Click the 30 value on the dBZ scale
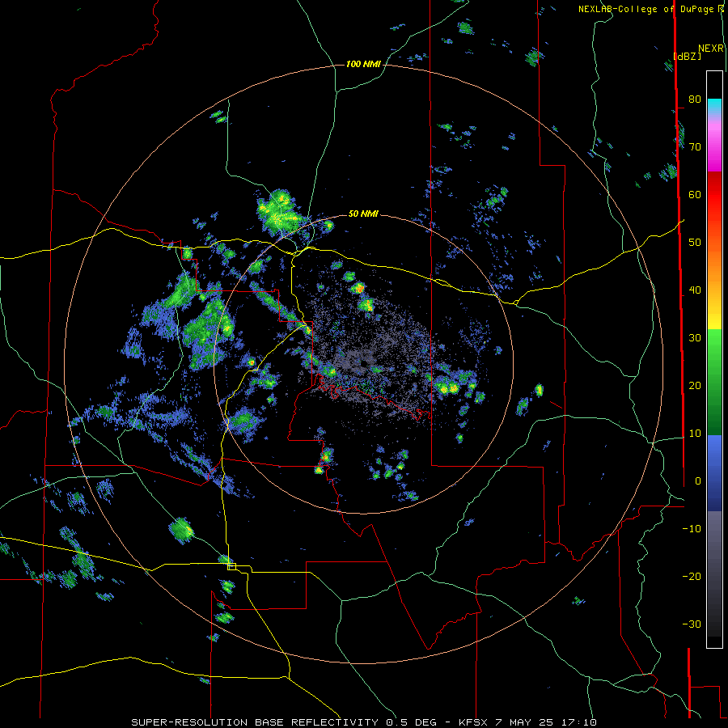This screenshot has width=728, height=728. point(695,338)
